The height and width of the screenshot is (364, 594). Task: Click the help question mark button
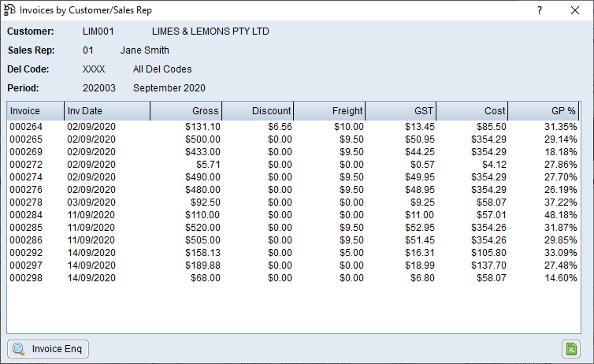(540, 10)
